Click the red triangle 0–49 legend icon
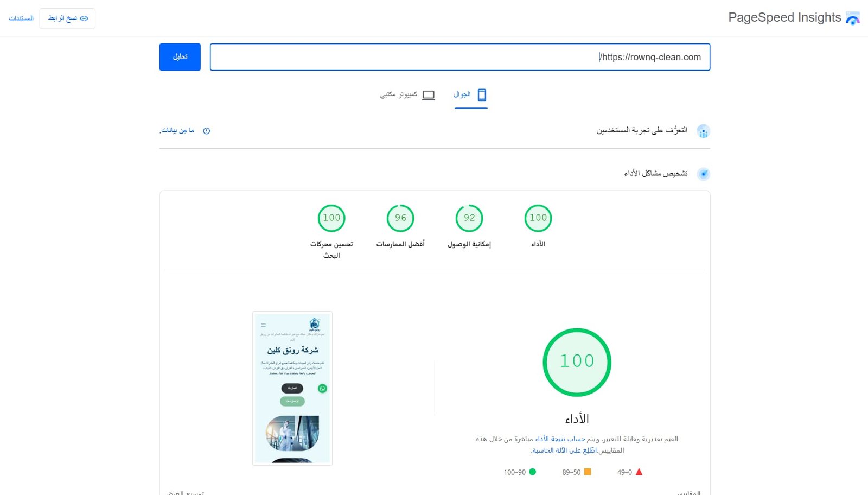This screenshot has height=495, width=868. click(x=639, y=472)
